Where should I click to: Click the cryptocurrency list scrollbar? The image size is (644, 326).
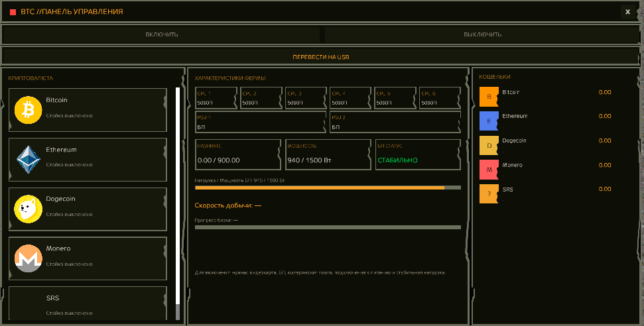(178, 203)
